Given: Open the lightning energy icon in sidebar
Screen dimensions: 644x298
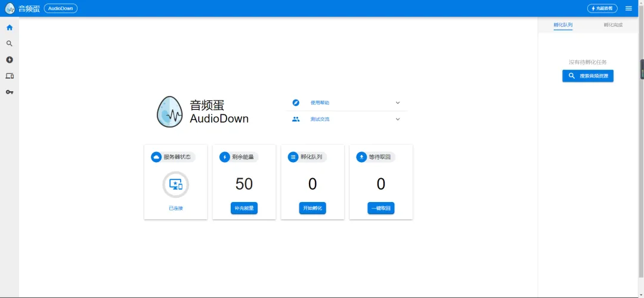Looking at the screenshot, I should [10, 60].
